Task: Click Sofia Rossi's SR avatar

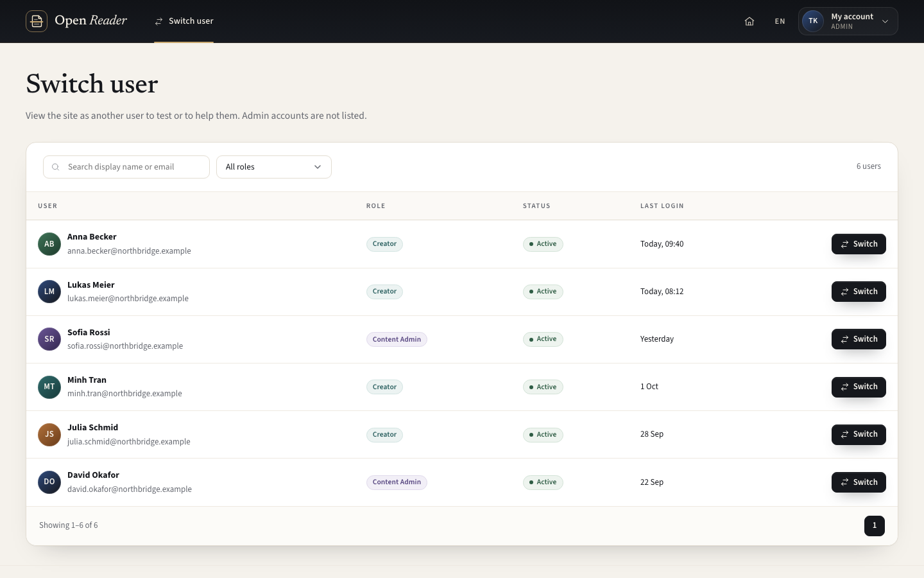Action: tap(49, 339)
